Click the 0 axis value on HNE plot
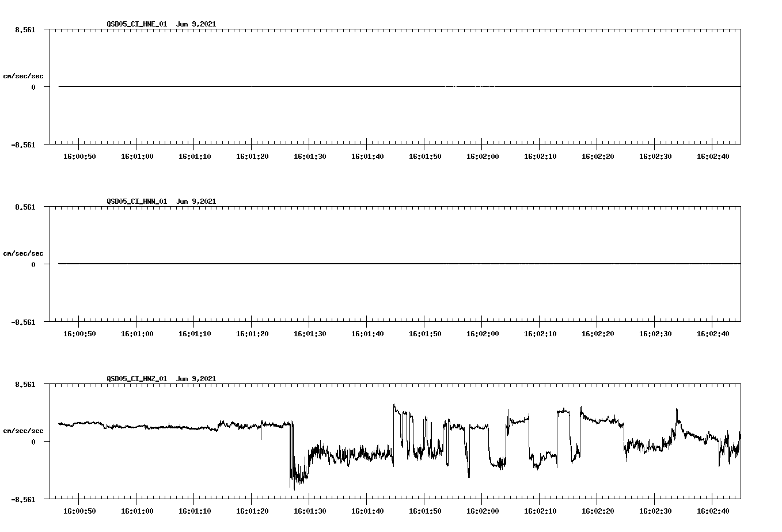 pyautogui.click(x=33, y=88)
